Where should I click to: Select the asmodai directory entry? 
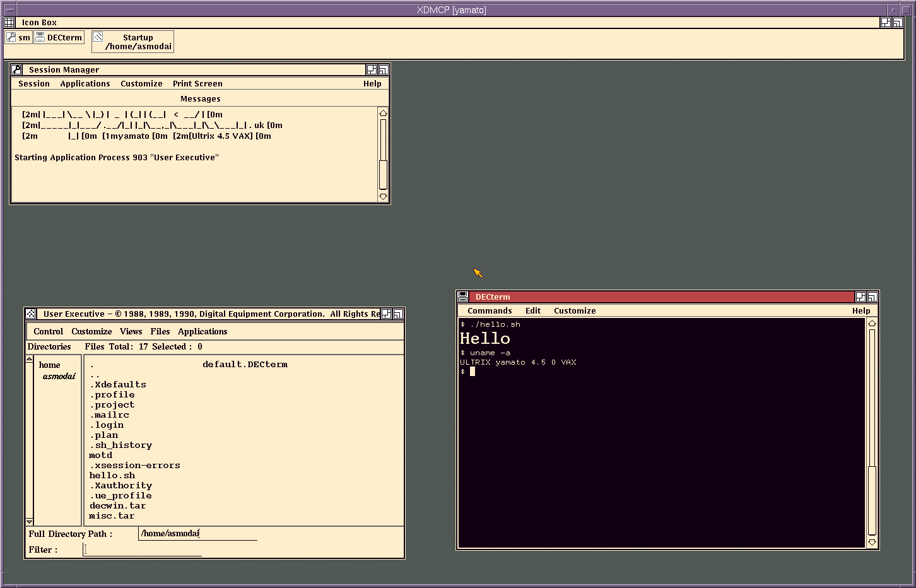click(59, 376)
